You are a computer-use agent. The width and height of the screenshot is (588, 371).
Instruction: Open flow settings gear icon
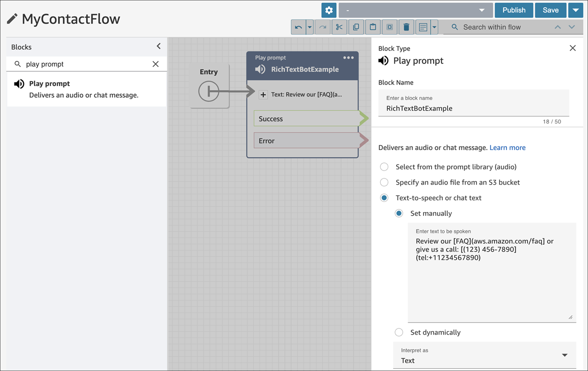pyautogui.click(x=329, y=10)
